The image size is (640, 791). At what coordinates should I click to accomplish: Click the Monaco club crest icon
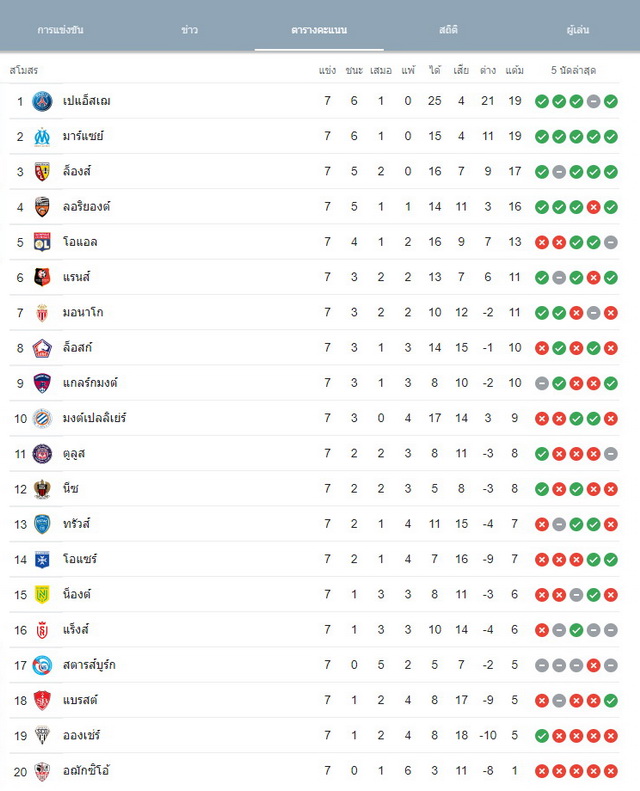pyautogui.click(x=42, y=313)
